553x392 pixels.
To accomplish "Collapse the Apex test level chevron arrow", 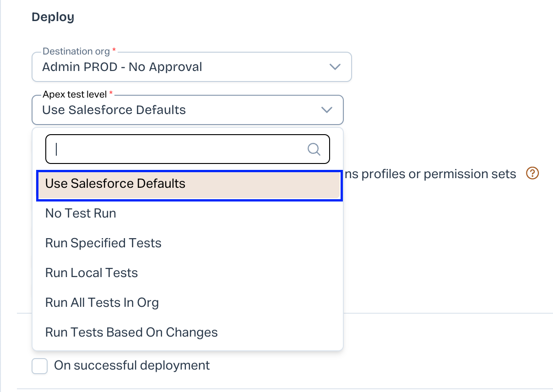I will click(x=326, y=110).
